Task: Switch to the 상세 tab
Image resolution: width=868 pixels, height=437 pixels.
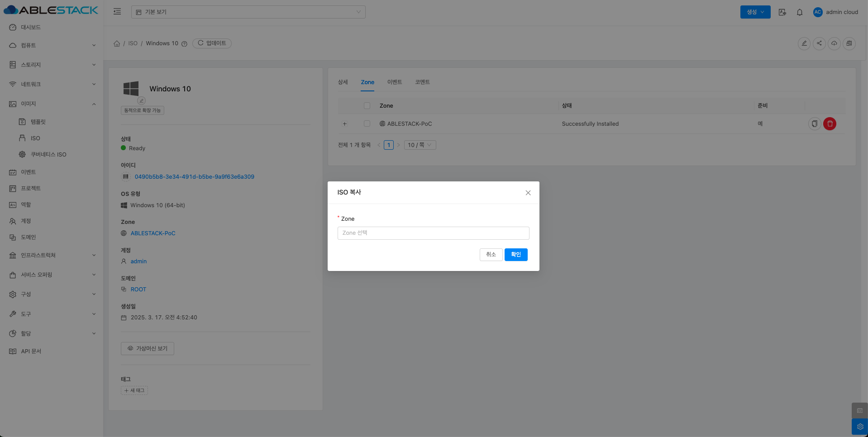Action: pyautogui.click(x=343, y=82)
